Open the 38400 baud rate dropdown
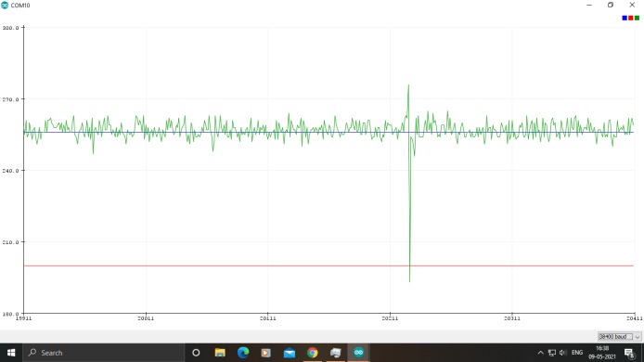 pos(619,337)
